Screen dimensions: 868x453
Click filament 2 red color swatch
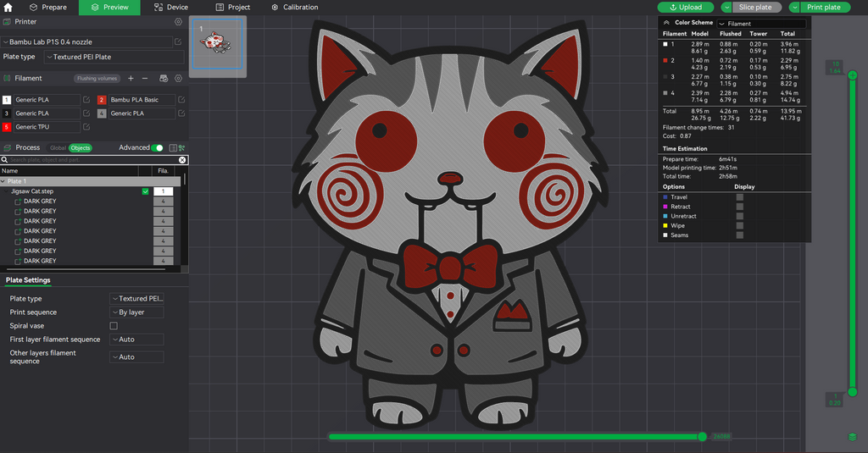[102, 100]
